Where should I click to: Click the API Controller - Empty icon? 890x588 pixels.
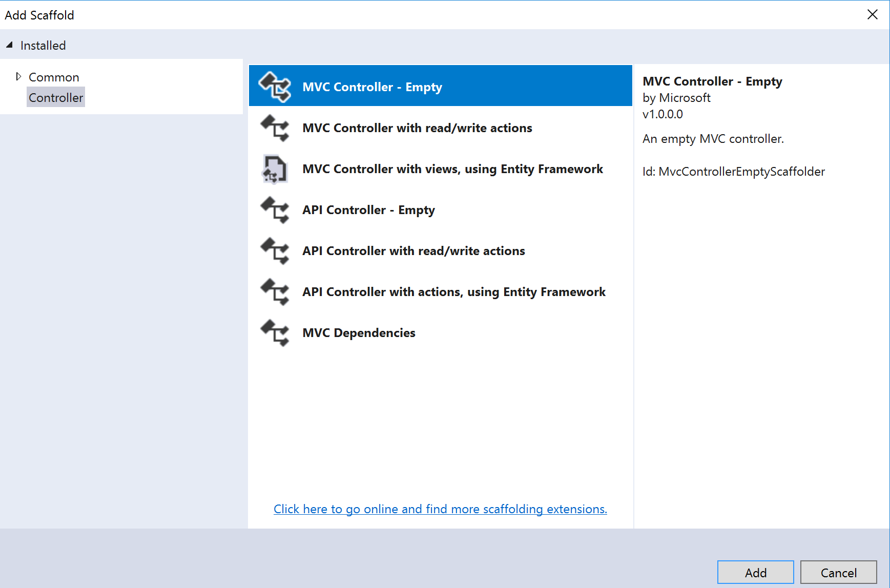click(x=275, y=210)
